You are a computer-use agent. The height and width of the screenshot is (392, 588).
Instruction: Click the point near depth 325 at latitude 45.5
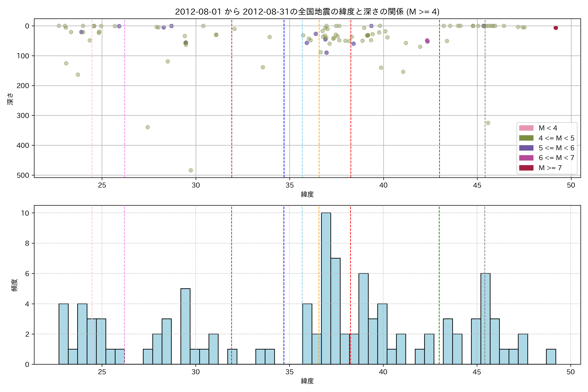488,123
